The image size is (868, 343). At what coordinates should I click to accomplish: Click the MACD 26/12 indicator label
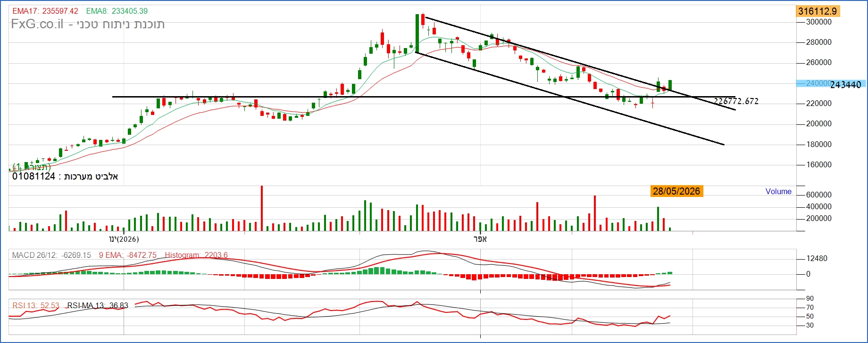click(51, 255)
